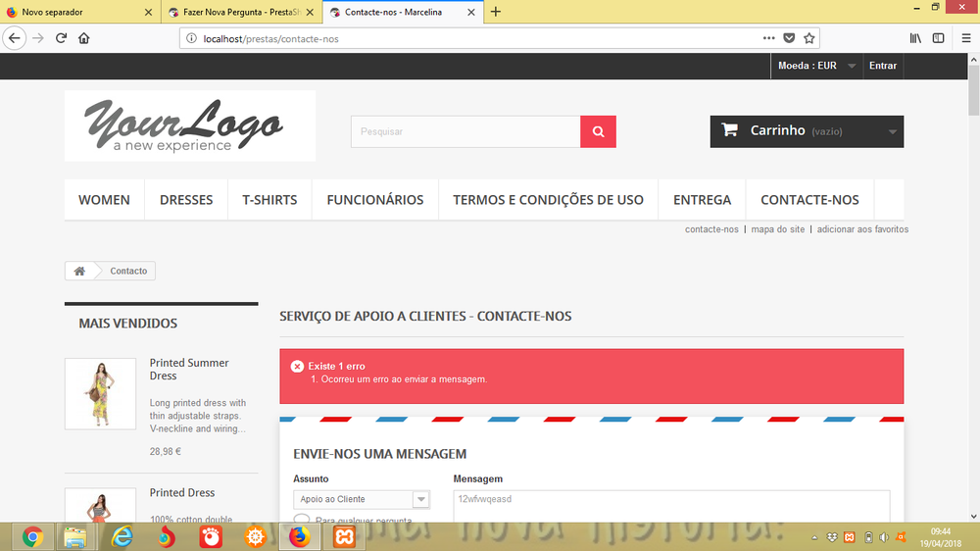Open the FUNCIONÁRIOS menu item
This screenshot has height=551, width=980.
point(375,199)
